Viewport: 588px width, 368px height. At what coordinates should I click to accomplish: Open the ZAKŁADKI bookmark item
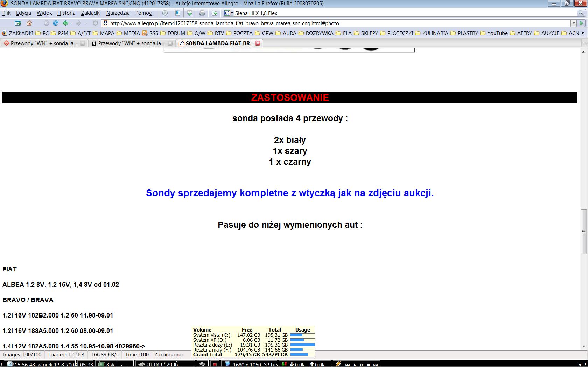17,33
